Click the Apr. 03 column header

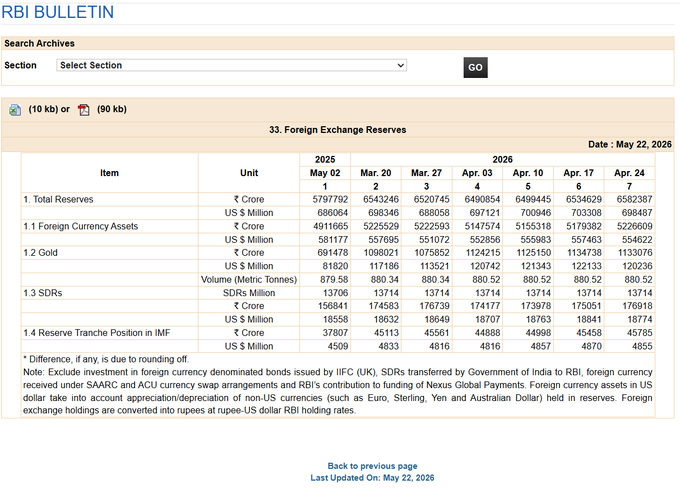tap(477, 173)
